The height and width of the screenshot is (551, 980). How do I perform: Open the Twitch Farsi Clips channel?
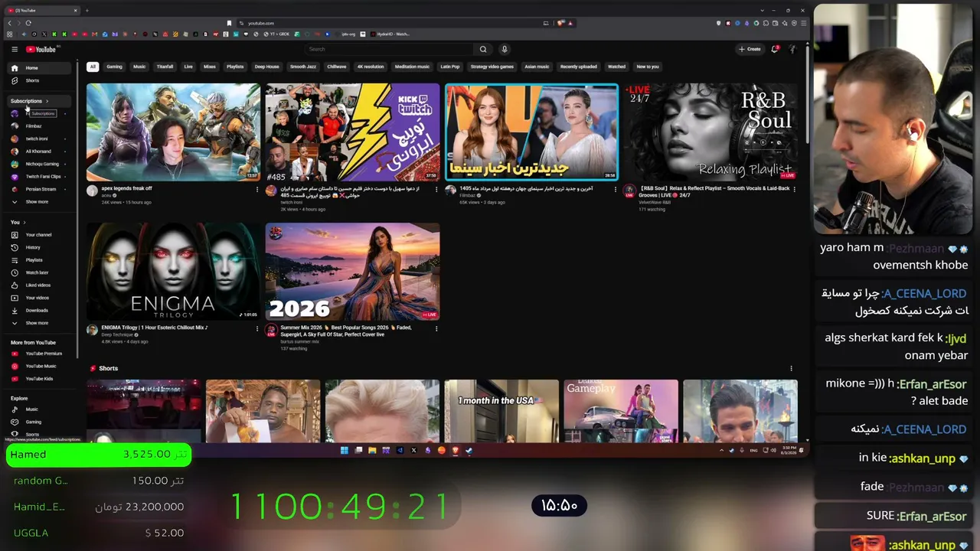tap(38, 177)
